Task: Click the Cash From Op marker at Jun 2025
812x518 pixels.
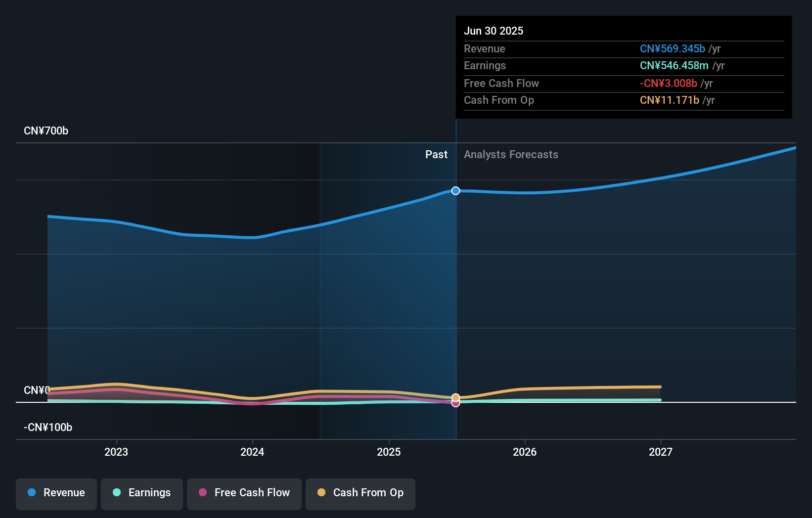Action: [x=455, y=397]
